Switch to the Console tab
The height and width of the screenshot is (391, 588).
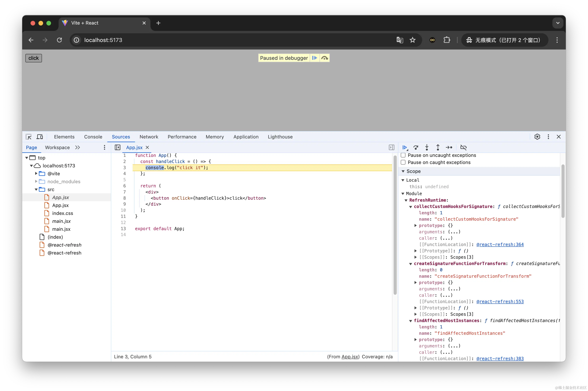[x=93, y=137]
